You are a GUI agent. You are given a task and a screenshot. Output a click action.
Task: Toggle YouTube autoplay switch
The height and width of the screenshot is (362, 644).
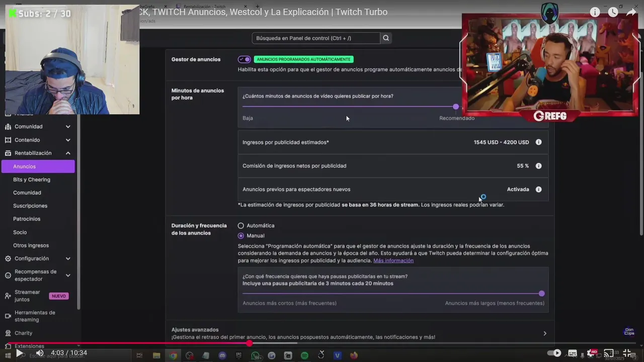tap(554, 353)
